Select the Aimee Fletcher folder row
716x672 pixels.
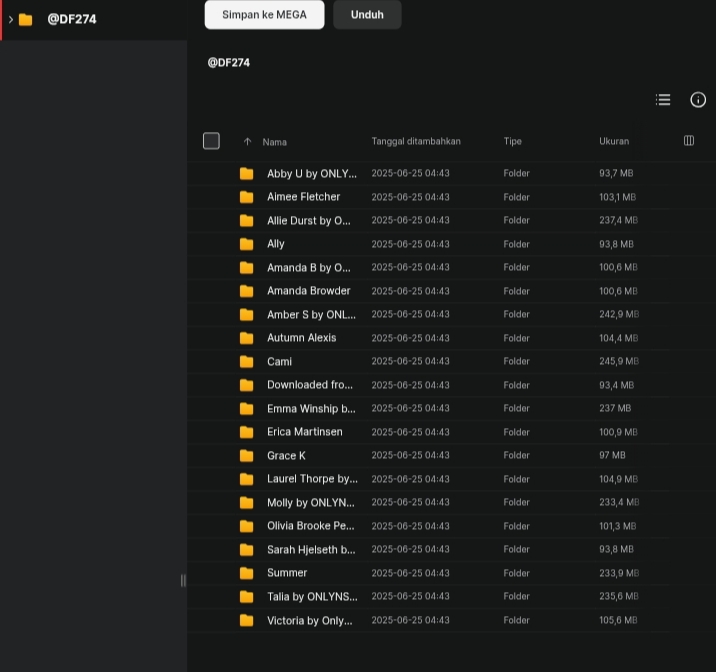451,197
